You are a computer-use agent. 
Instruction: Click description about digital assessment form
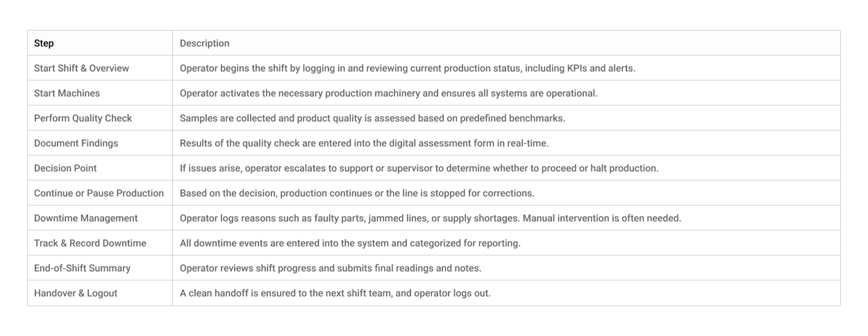coord(364,143)
